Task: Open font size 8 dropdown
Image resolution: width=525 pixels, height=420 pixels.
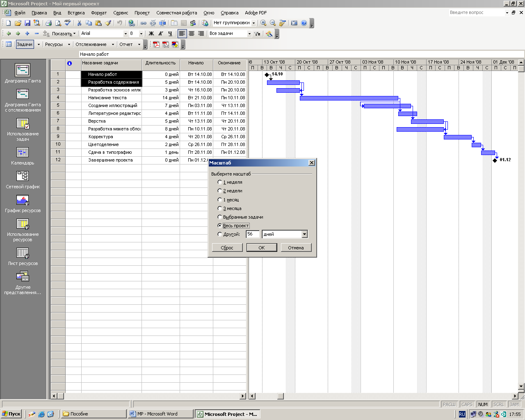Action: [x=141, y=34]
